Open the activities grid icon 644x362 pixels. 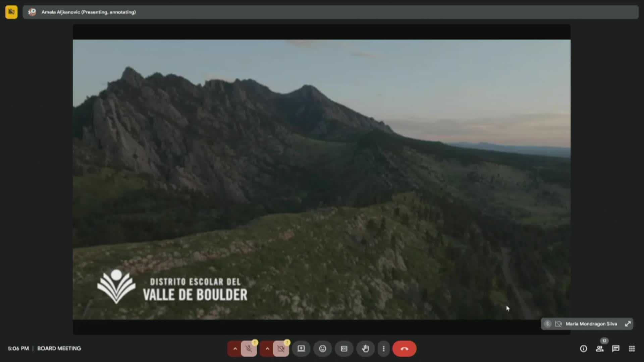(632, 349)
